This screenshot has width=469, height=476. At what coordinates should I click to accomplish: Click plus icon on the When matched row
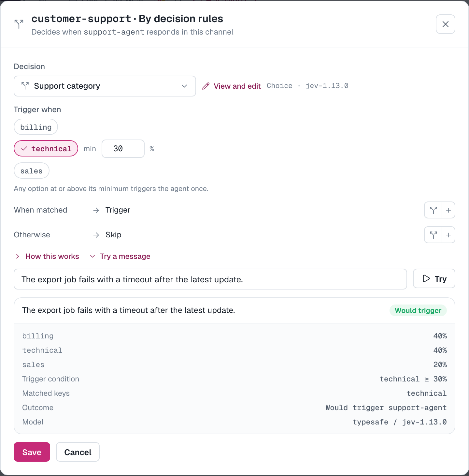coord(448,210)
